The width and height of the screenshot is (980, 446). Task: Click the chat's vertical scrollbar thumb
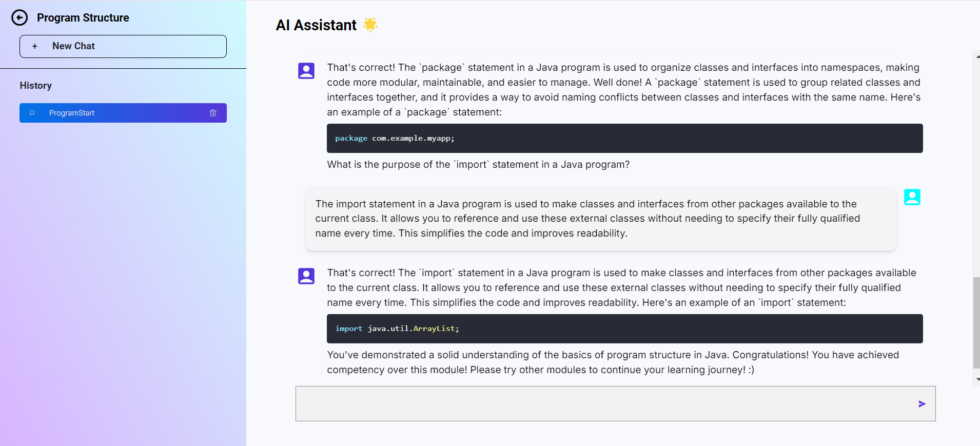coord(976,322)
